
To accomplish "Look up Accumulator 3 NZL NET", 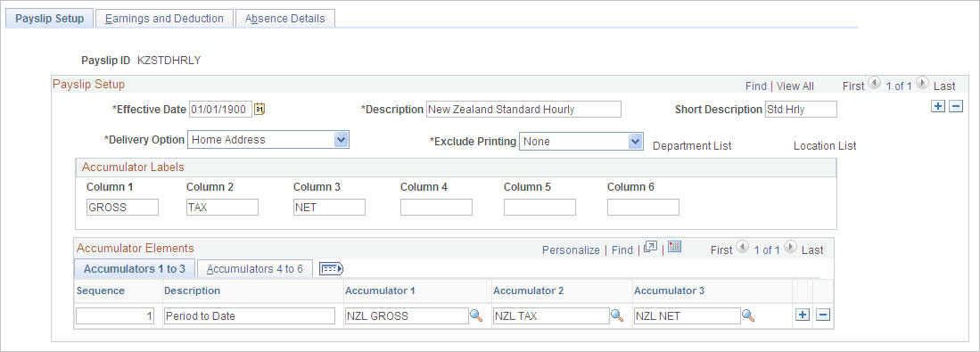I will coord(748,315).
